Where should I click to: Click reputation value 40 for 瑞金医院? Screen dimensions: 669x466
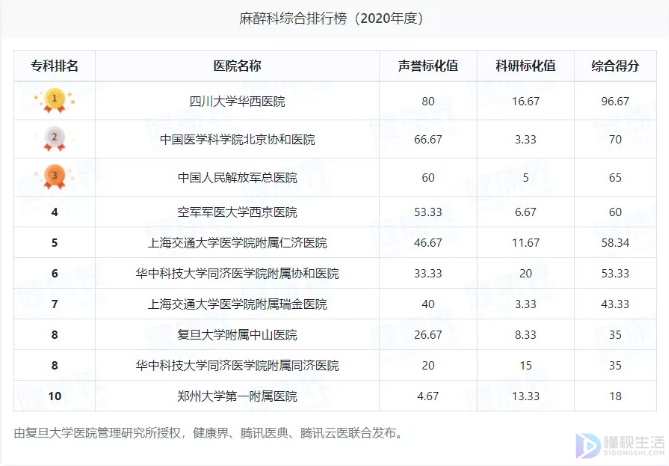point(428,304)
